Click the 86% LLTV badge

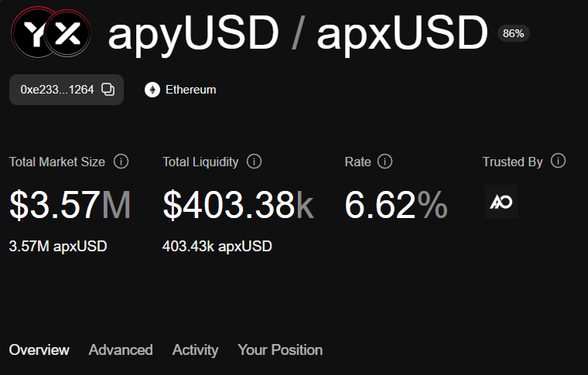[514, 33]
